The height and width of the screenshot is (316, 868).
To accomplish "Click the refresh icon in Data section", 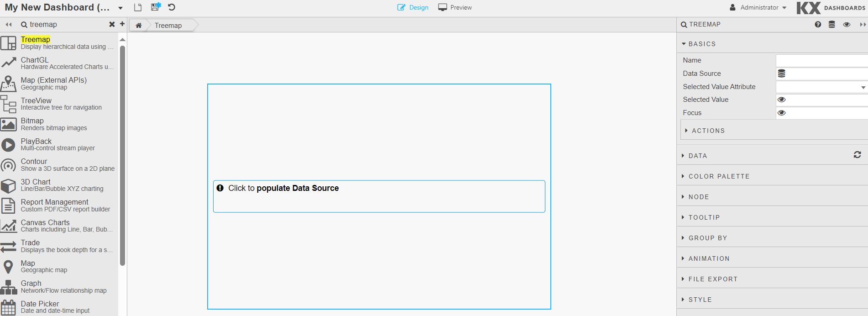I will click(857, 155).
